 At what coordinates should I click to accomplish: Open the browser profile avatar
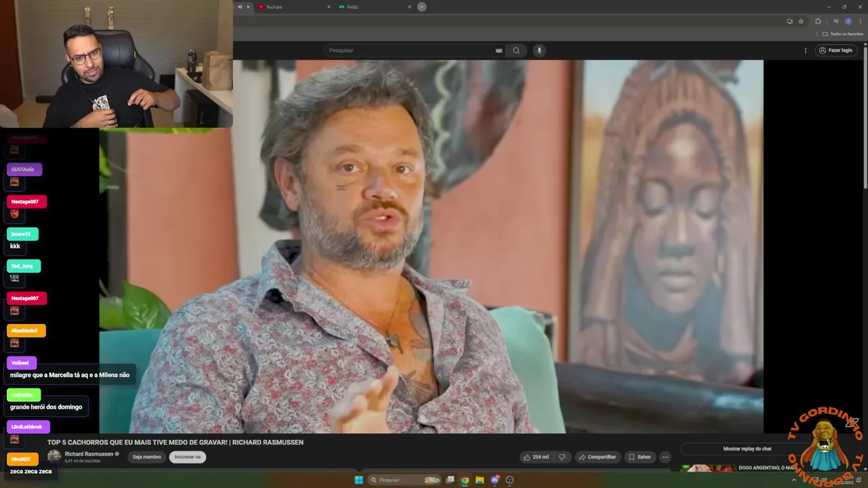pos(848,21)
